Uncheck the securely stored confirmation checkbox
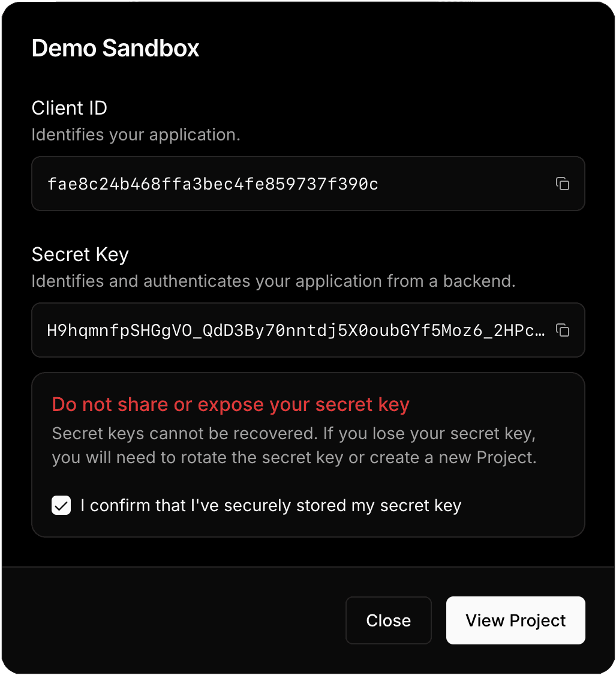Screen dimensions: 616x675 point(61,505)
